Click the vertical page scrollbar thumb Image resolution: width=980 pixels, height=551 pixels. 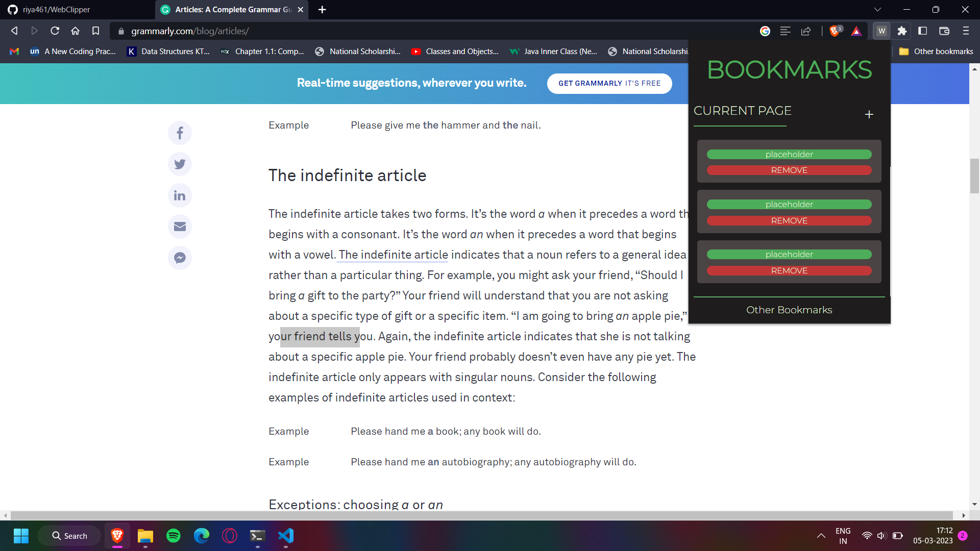point(974,176)
